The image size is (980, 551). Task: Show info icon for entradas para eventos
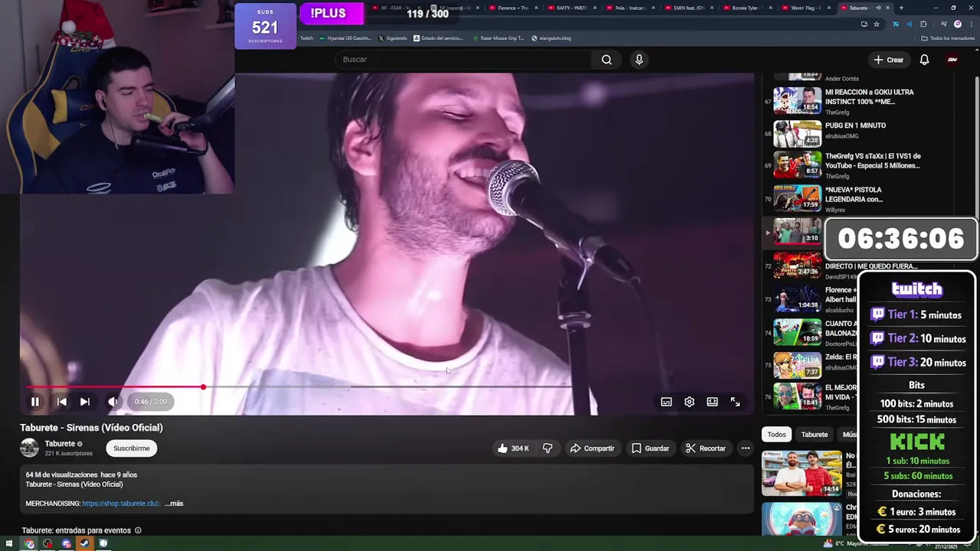[x=138, y=530]
